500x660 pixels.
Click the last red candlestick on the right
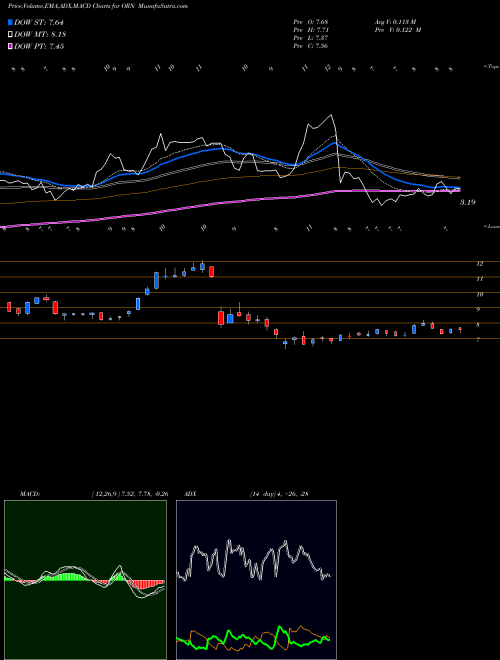click(x=460, y=329)
